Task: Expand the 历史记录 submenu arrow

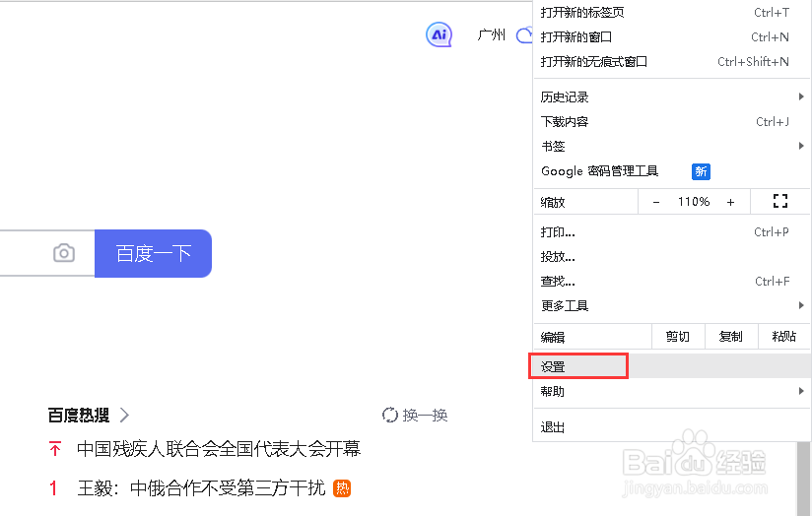Action: coord(801,97)
